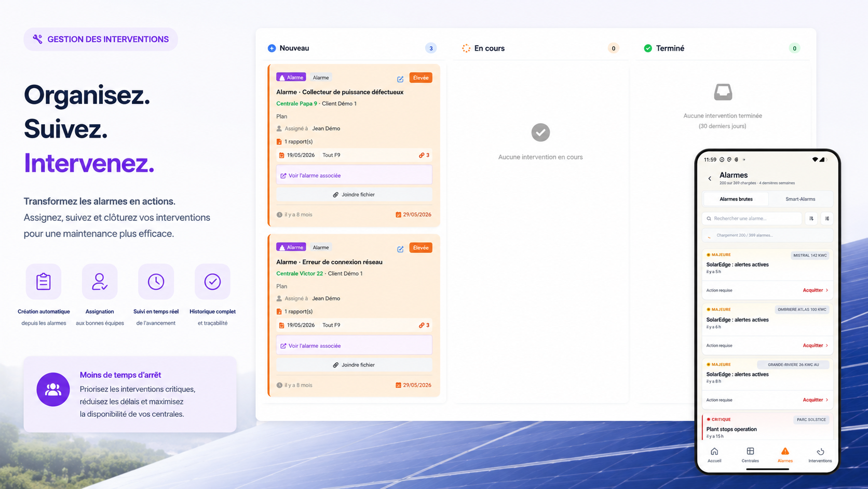Click the grey checkmark circle in the En cours column
868x489 pixels.
(x=540, y=133)
